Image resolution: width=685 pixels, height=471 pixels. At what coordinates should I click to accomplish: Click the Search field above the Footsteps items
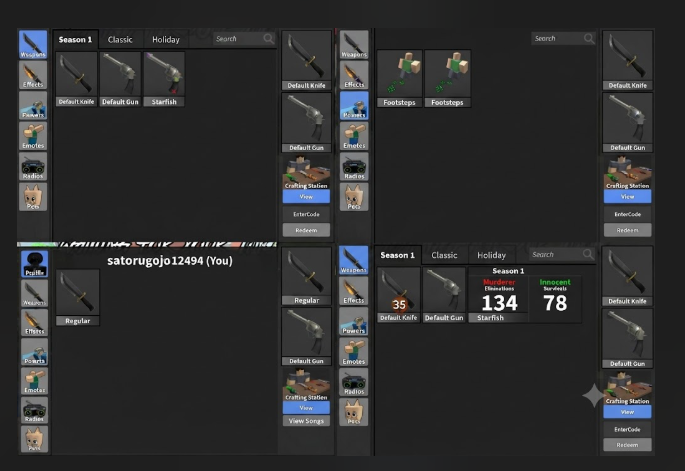tap(563, 38)
